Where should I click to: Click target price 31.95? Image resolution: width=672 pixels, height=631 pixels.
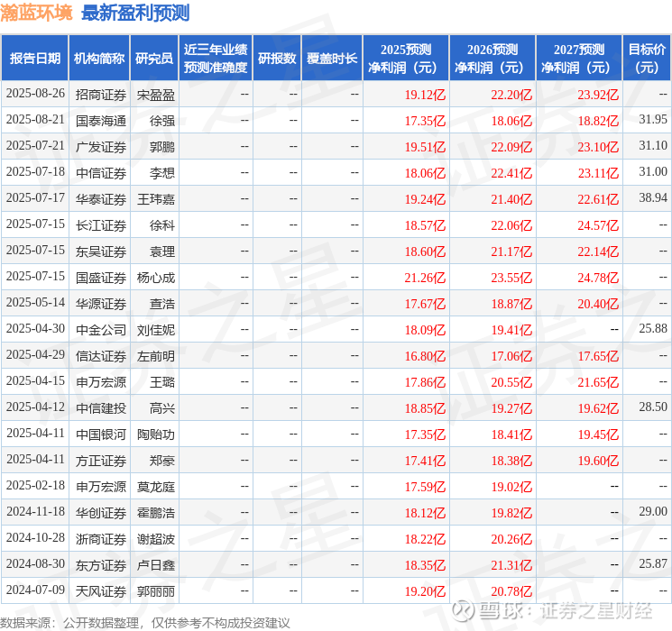tap(653, 120)
